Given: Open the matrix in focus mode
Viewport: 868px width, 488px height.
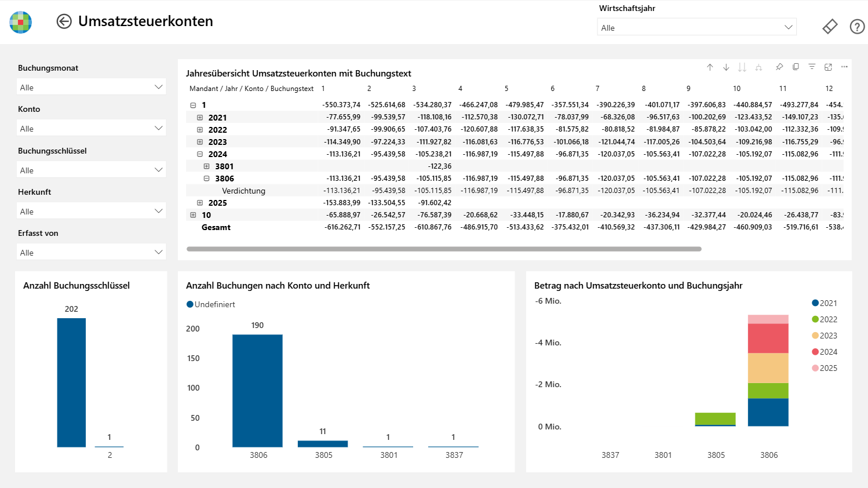Looking at the screenshot, I should (828, 67).
